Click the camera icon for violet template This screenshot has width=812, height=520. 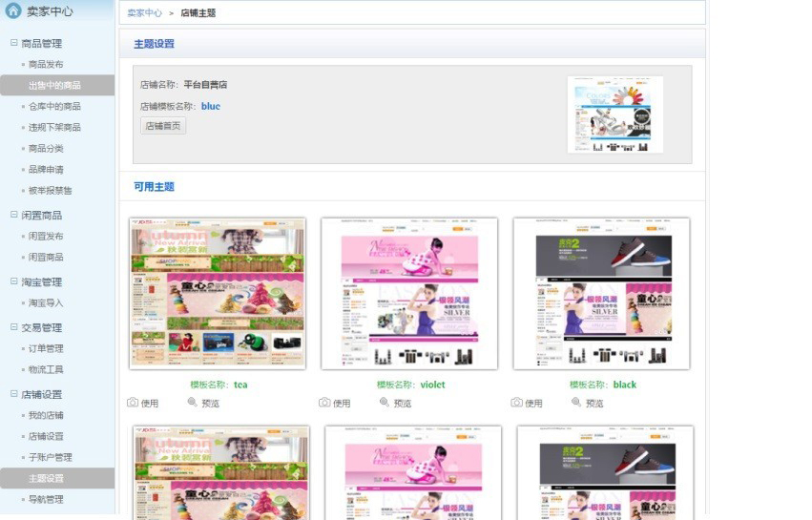pos(324,402)
